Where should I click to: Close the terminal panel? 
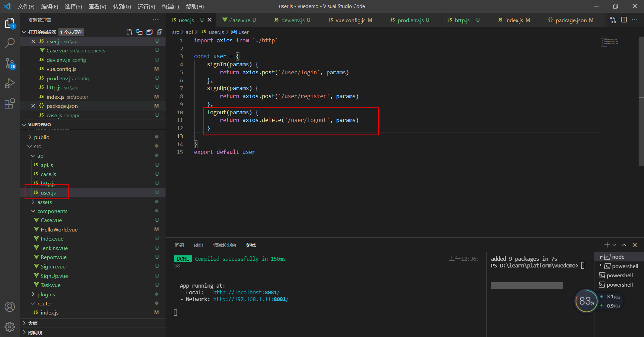(635, 245)
